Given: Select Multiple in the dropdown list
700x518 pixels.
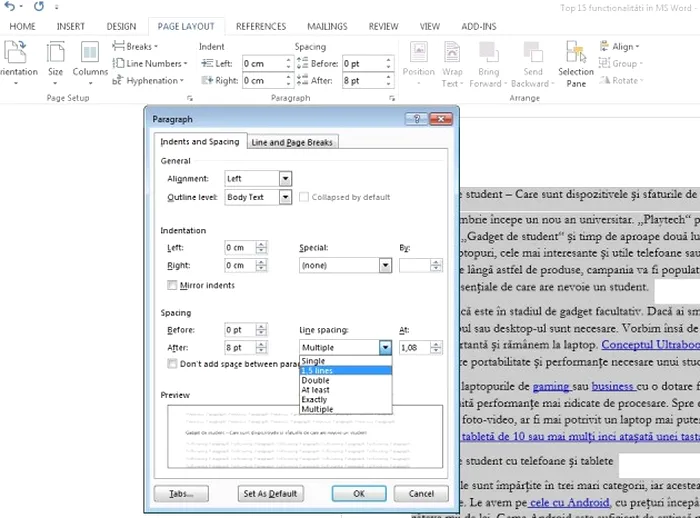Looking at the screenshot, I should [346, 409].
